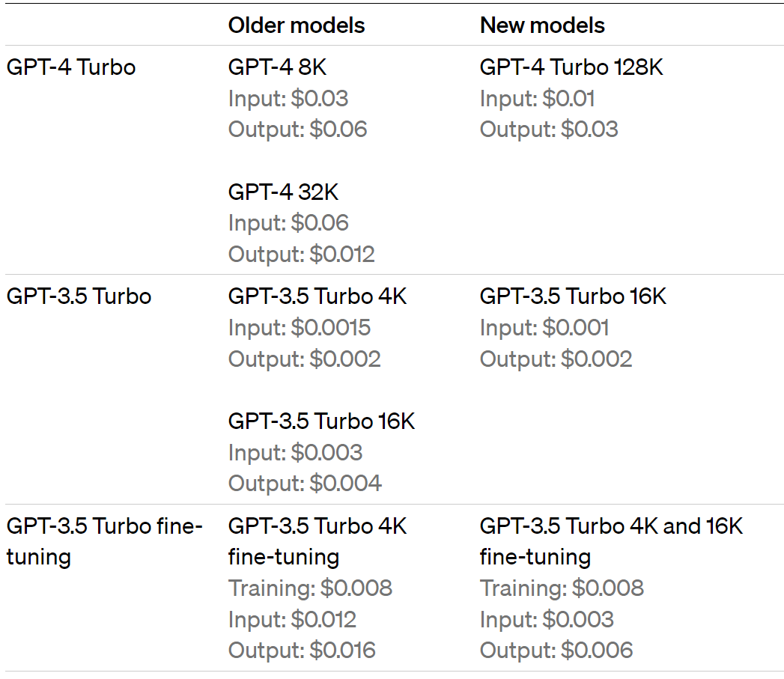This screenshot has height=679, width=784.
Task: Click GPT-4 Turbo 128K Output: $0.03
Action: pos(549,130)
